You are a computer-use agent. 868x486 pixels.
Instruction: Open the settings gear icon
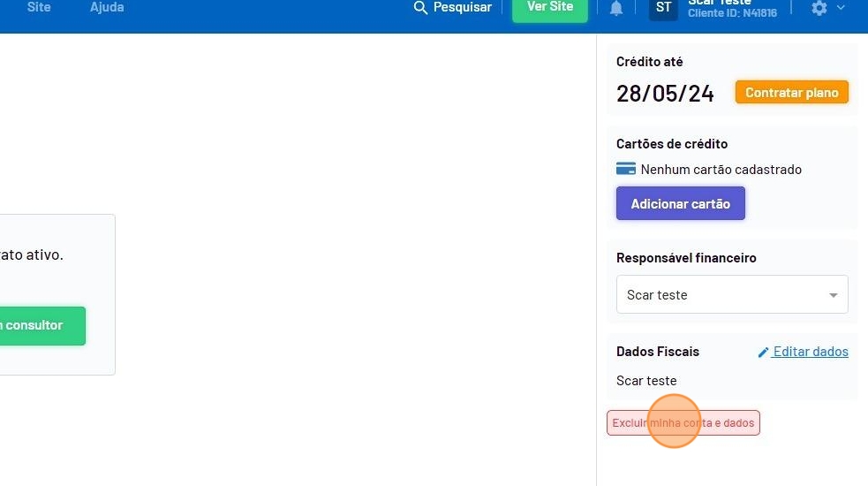(x=819, y=8)
